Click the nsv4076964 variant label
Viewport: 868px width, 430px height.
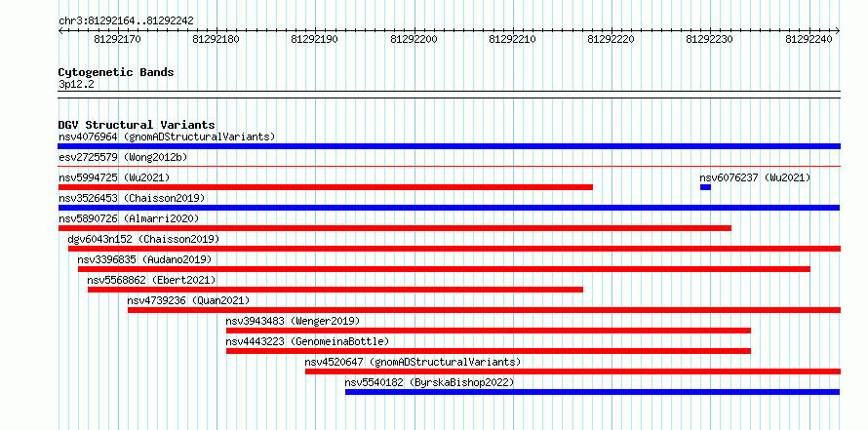coord(167,137)
